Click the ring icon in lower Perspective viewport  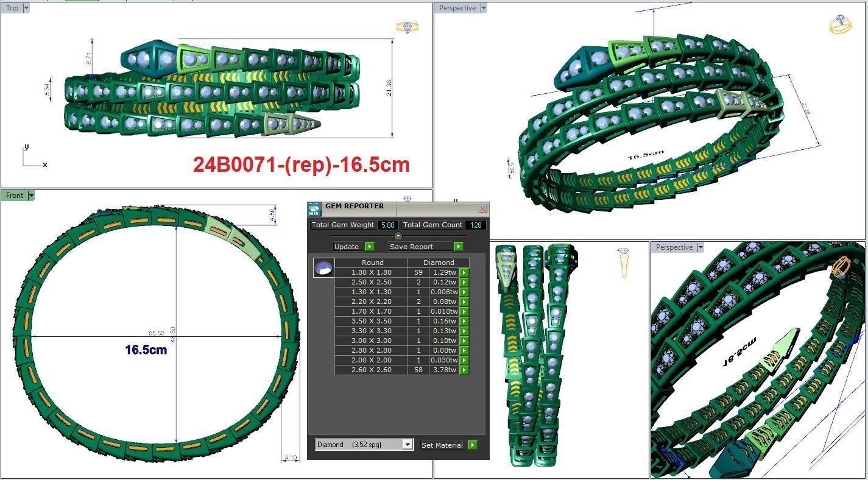tap(841, 267)
